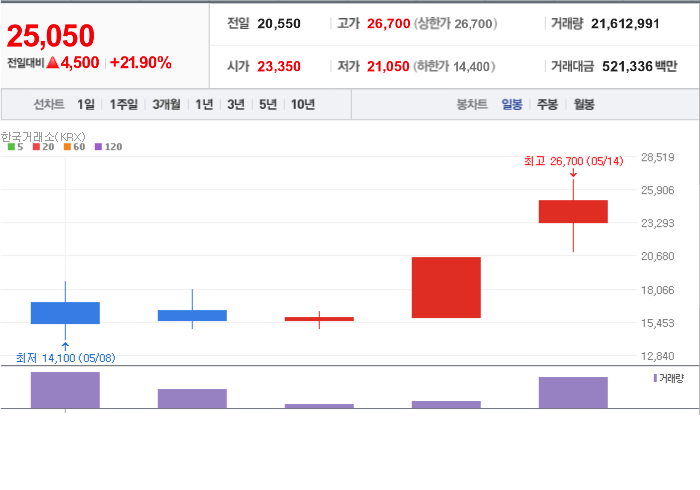Screen dimensions: 700x490
Task: Click the red up-triangle price change icon
Action: pos(52,63)
